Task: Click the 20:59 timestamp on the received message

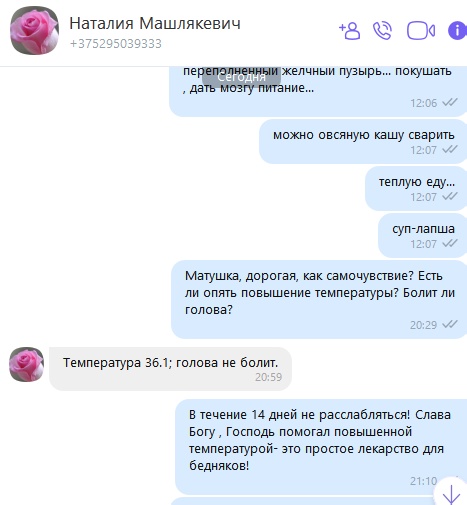Action: pos(269,377)
